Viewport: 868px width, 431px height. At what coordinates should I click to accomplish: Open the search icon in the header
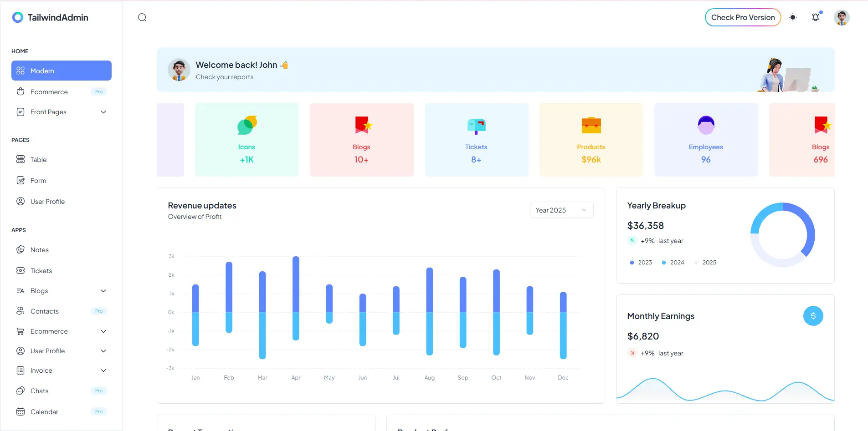coord(142,17)
